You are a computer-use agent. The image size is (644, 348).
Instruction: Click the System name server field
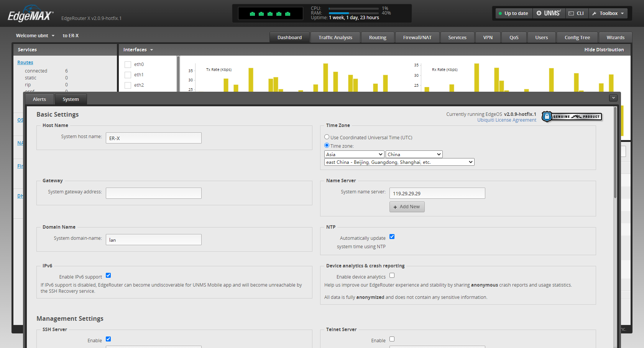click(x=437, y=193)
